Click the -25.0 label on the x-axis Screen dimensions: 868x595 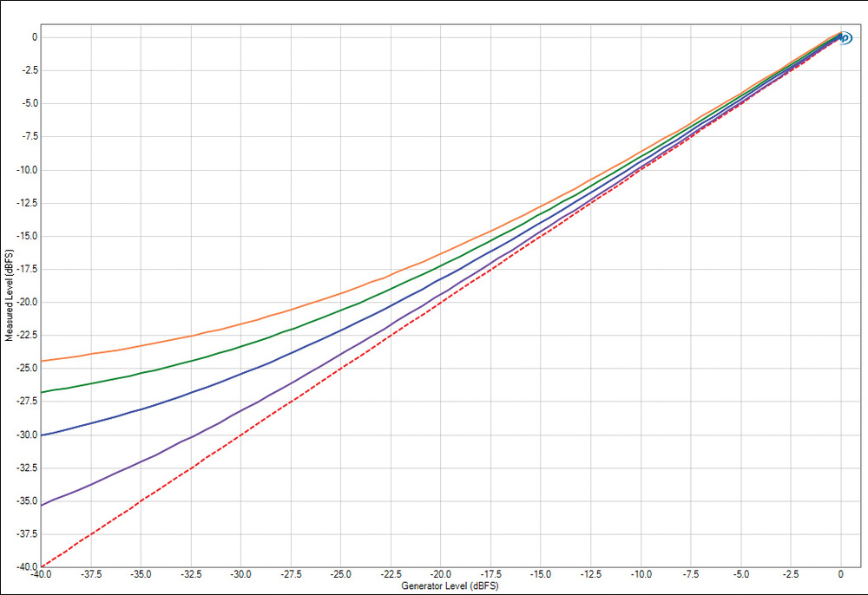click(341, 574)
